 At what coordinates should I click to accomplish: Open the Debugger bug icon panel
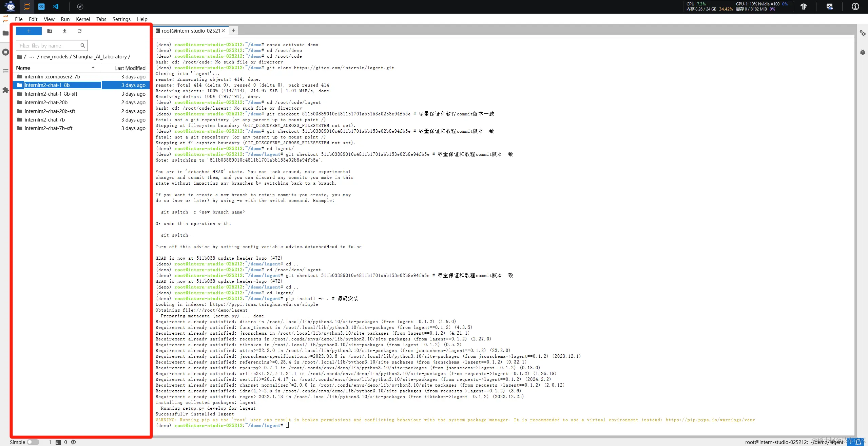(x=862, y=52)
